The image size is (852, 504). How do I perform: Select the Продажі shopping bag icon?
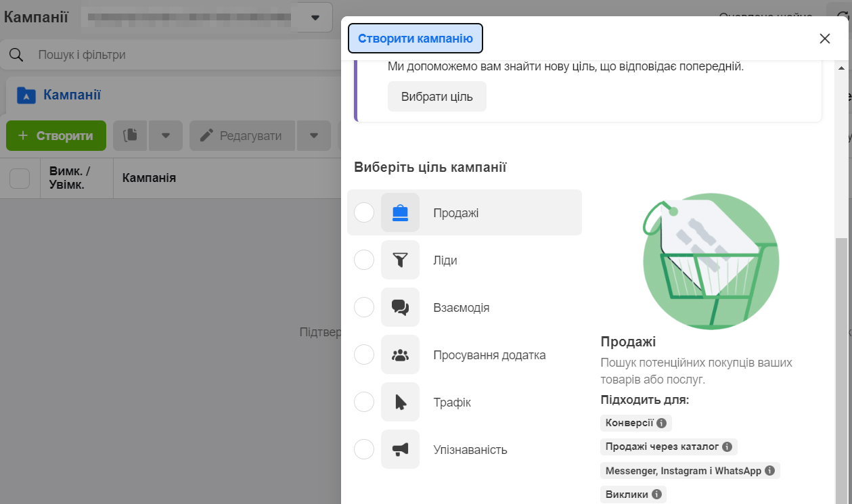(399, 212)
